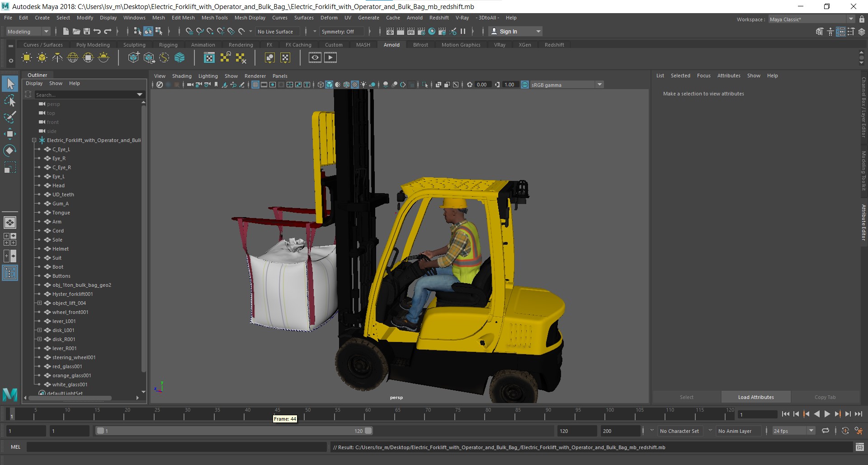Expand the disk_R001 node

point(39,339)
